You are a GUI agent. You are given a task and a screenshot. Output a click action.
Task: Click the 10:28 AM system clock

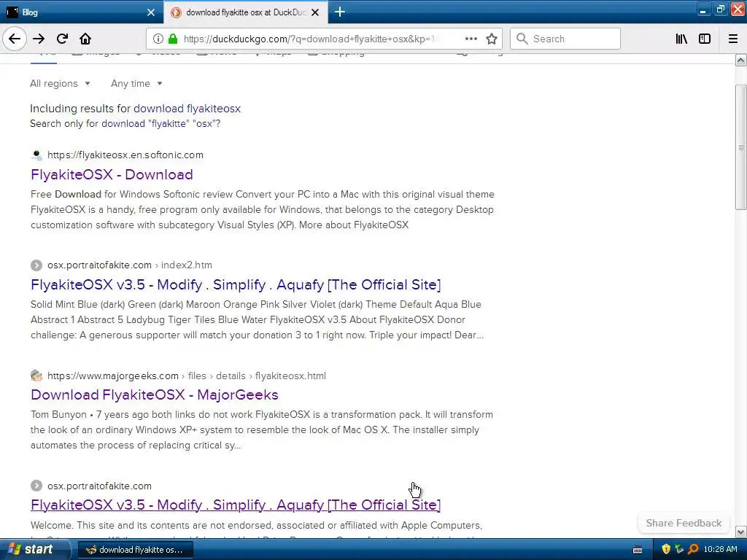720,550
